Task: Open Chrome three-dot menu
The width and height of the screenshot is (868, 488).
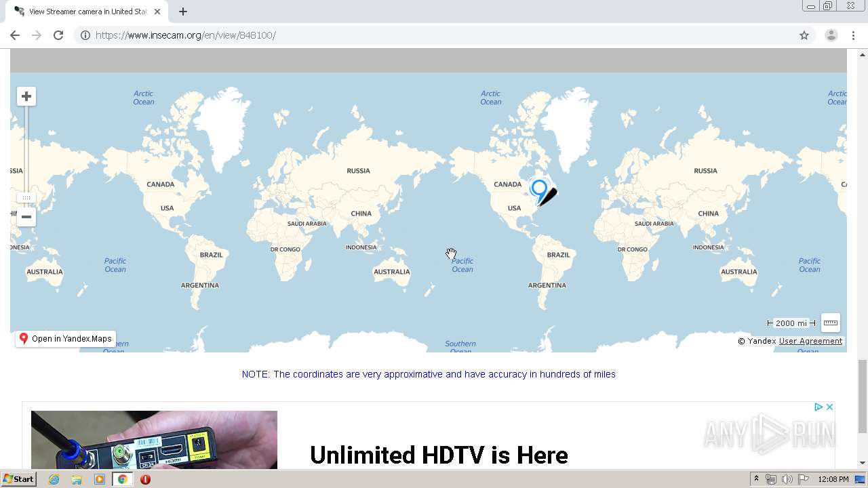Action: [x=854, y=35]
